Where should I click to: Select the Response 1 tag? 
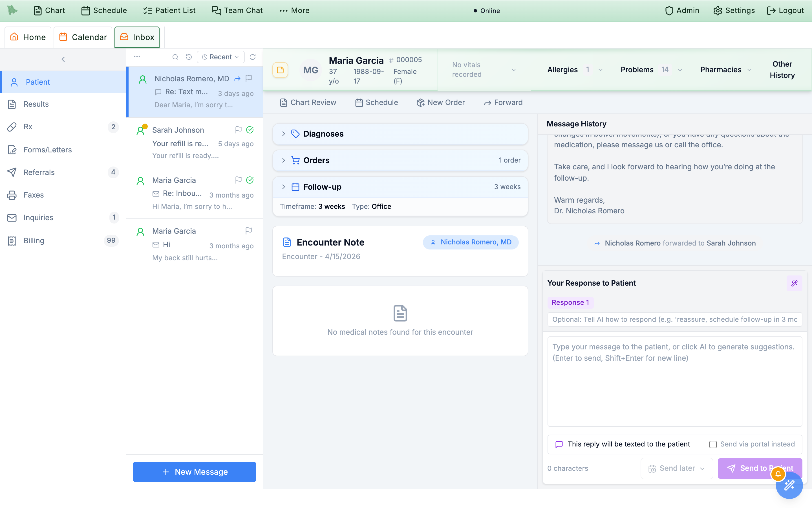click(570, 302)
